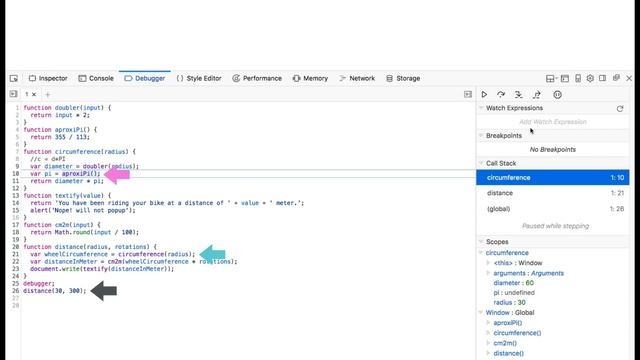Expand cm2m() in Global scope

point(488,343)
